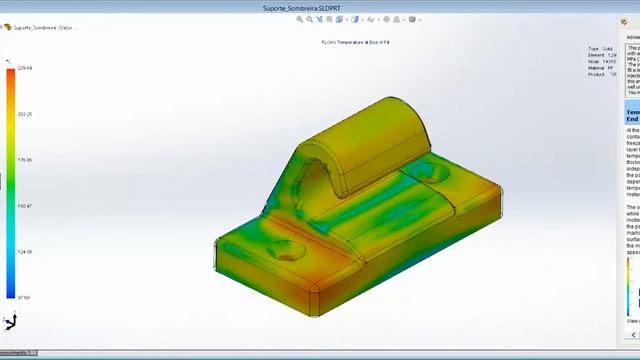Open the View Settings dropdown arrow
640x360 pixels.
[420, 20]
